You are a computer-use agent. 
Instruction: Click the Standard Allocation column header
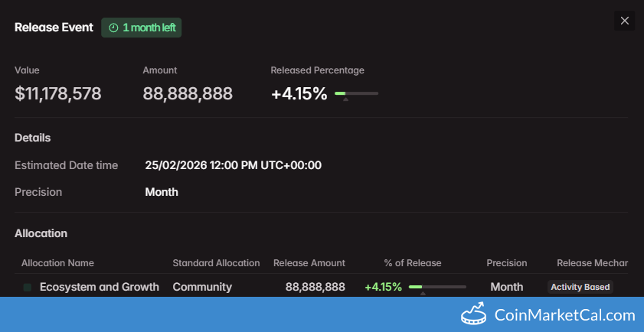coord(216,263)
